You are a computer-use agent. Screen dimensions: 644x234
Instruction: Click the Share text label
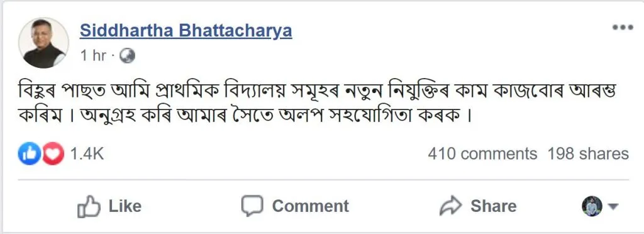click(x=493, y=206)
